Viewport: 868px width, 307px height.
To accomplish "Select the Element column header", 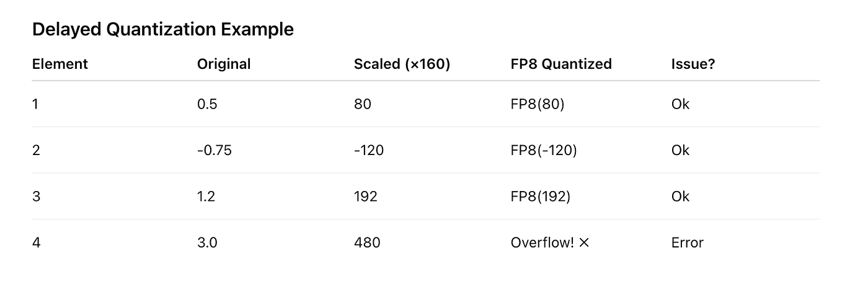I will tap(60, 64).
